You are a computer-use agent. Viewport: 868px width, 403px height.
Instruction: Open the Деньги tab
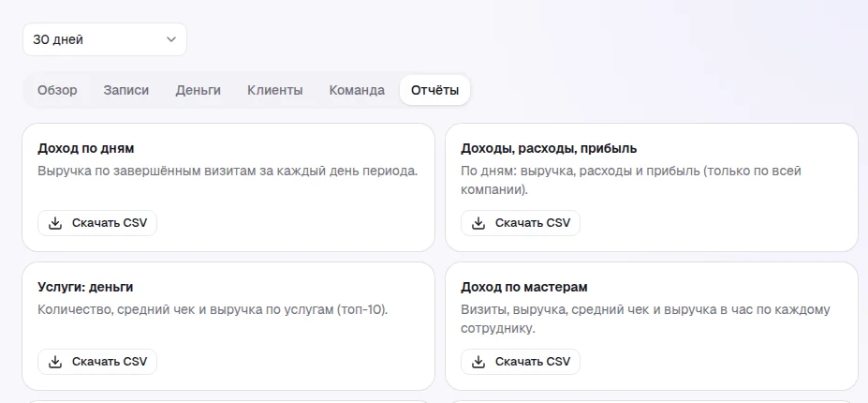199,90
